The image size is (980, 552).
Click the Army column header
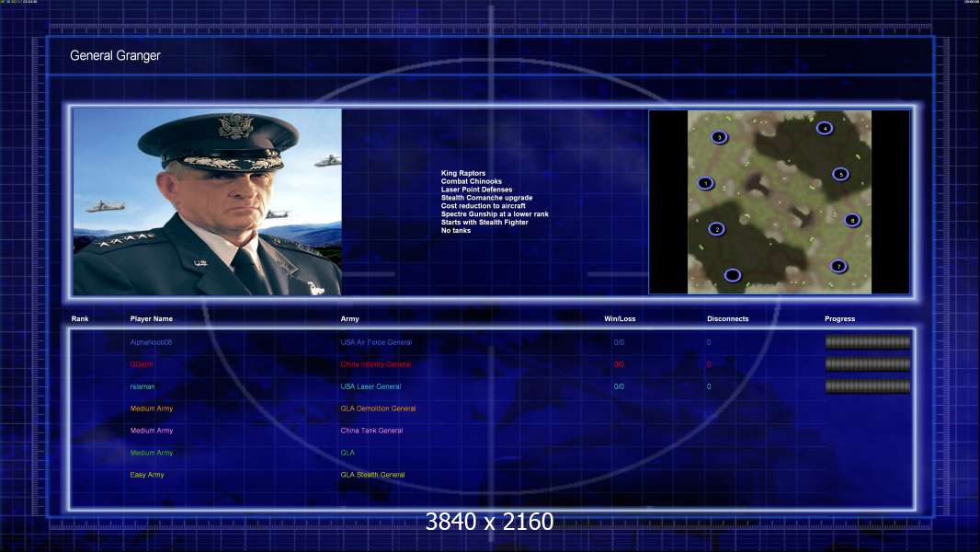coord(350,319)
